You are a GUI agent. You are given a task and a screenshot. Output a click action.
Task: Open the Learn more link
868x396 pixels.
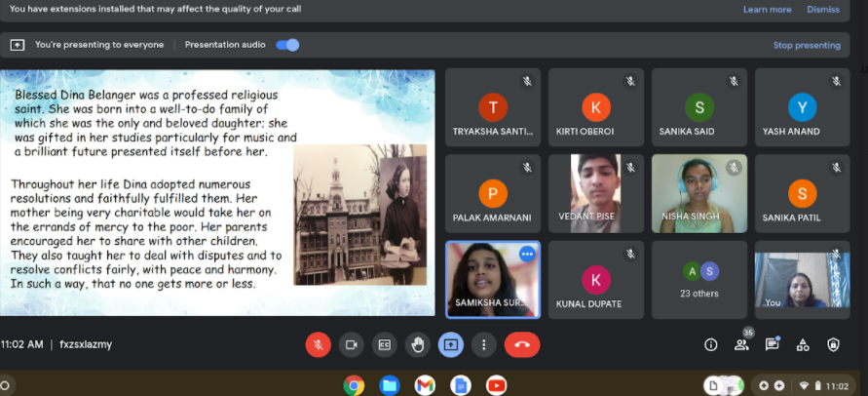(x=767, y=10)
